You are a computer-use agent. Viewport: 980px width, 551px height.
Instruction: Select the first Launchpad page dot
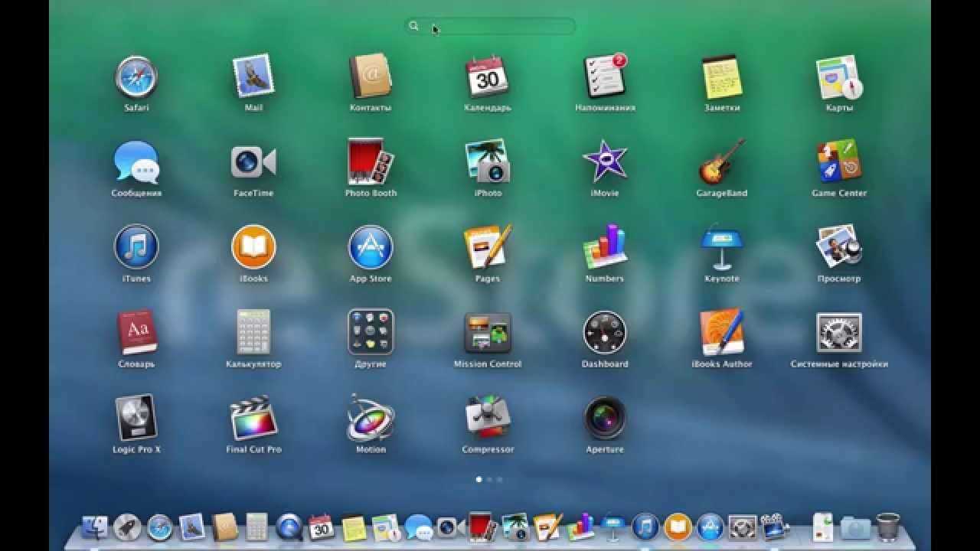[x=479, y=479]
